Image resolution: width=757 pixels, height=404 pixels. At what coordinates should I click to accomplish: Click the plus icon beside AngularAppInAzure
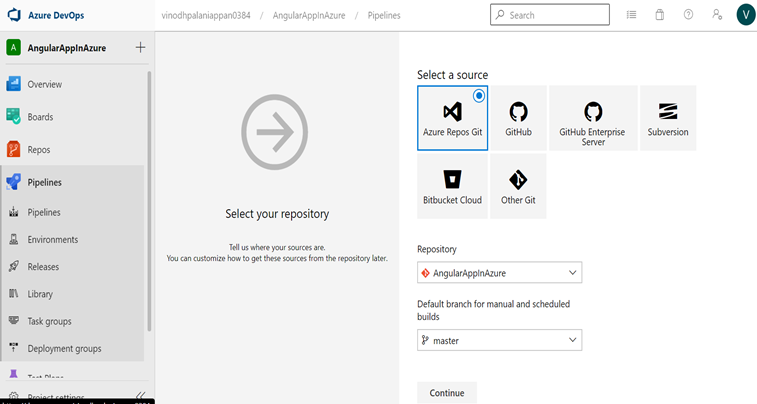point(140,48)
